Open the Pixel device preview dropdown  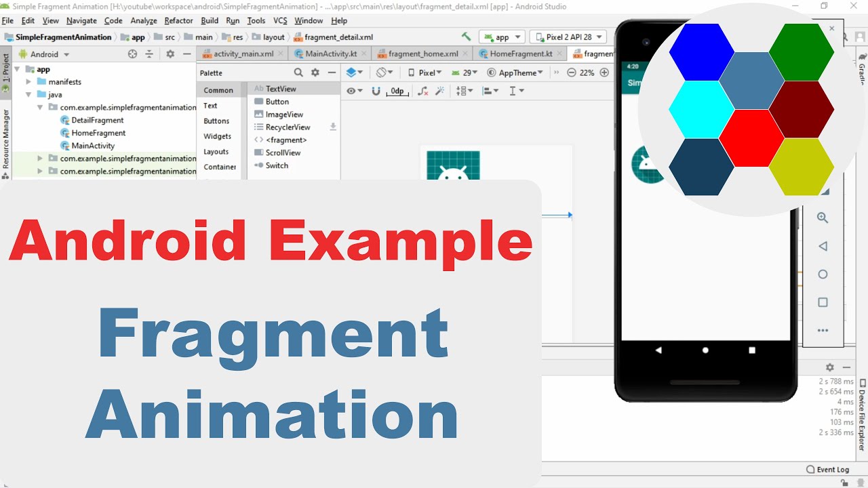(425, 73)
